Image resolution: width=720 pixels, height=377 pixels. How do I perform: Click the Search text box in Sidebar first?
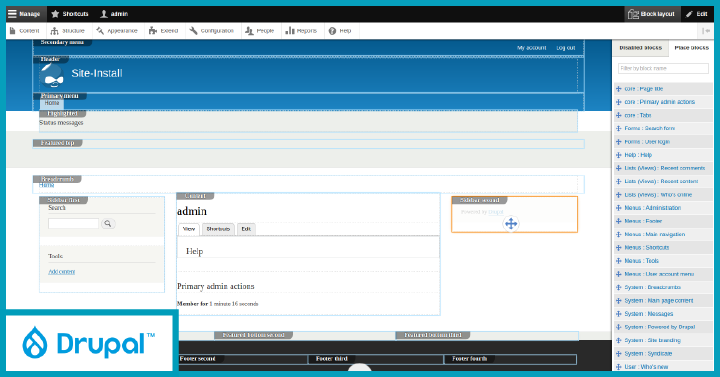(73, 224)
